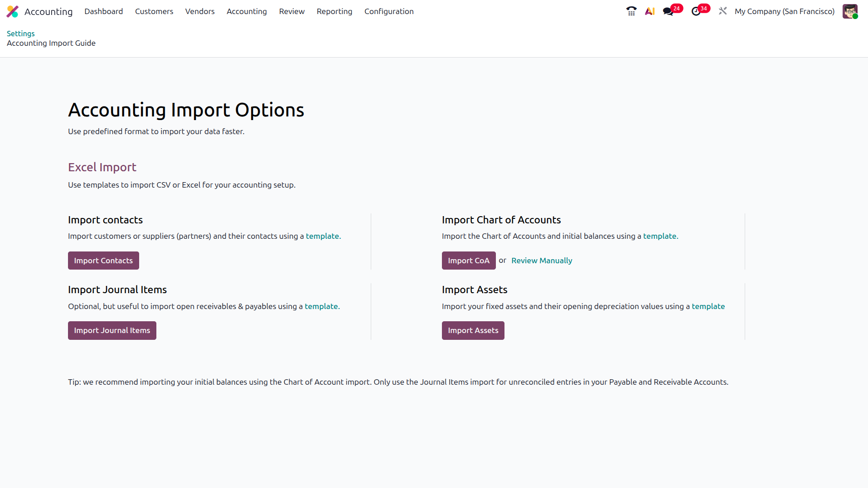The height and width of the screenshot is (488, 868).
Task: Click the Settings breadcrumb link
Action: coord(21,34)
